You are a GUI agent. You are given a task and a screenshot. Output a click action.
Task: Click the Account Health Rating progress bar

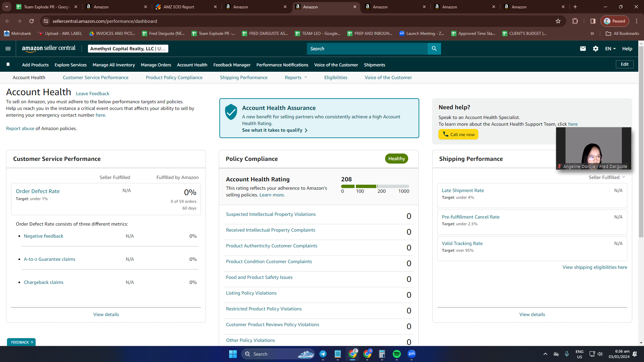point(375,186)
